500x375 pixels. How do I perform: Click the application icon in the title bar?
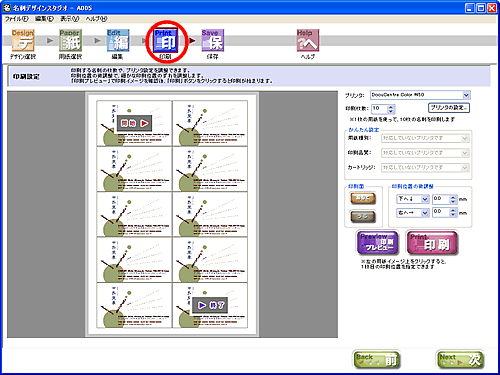click(7, 8)
